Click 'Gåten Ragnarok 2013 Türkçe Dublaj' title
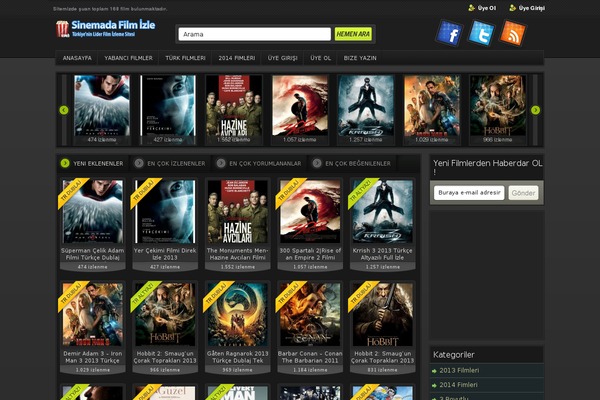Viewport: 600px width, 400px height. (x=238, y=357)
